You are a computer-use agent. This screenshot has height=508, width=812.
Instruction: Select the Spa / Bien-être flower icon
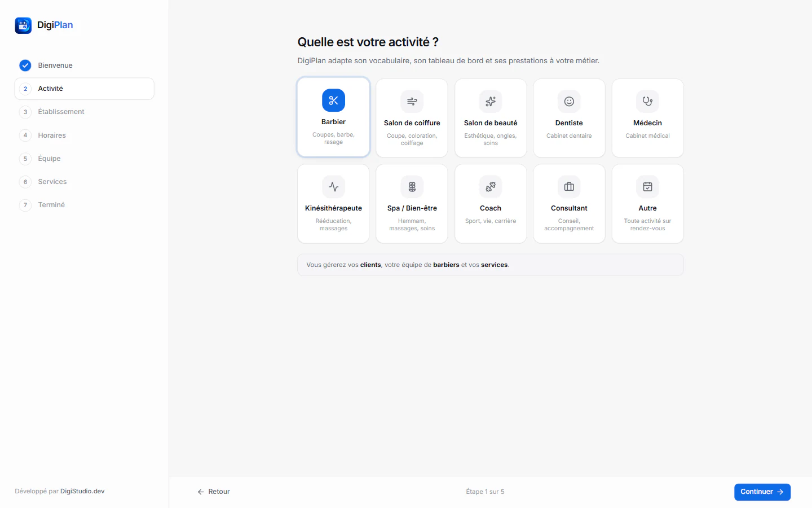(412, 187)
